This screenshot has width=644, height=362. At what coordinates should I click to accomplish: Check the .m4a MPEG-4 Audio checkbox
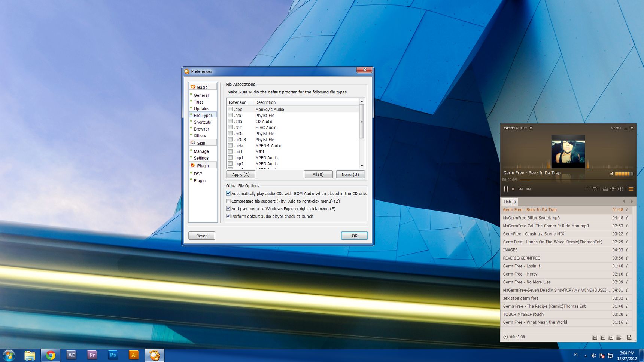click(x=230, y=145)
